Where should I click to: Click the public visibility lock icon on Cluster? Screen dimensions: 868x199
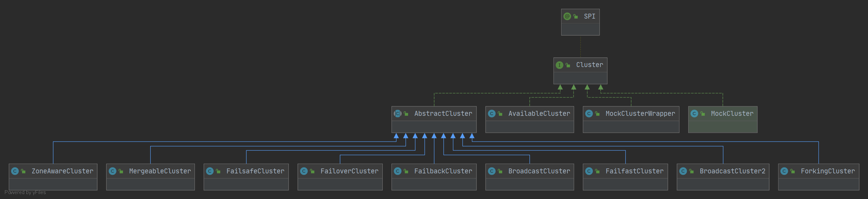pyautogui.click(x=568, y=65)
